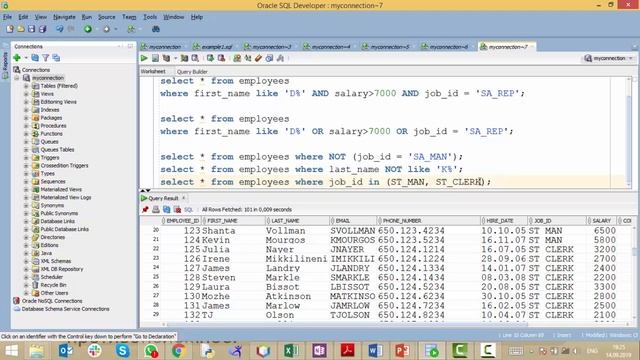Collapse the myconnection tree node
The width and height of the screenshot is (640, 360).
pos(17,78)
